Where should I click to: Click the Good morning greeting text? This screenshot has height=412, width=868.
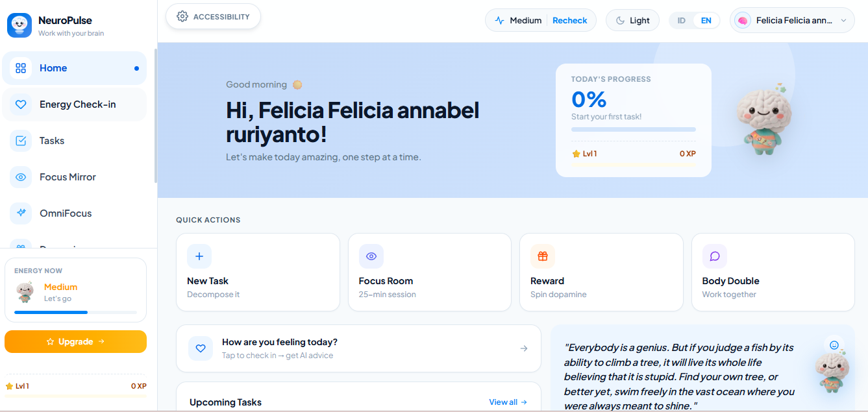click(256, 84)
